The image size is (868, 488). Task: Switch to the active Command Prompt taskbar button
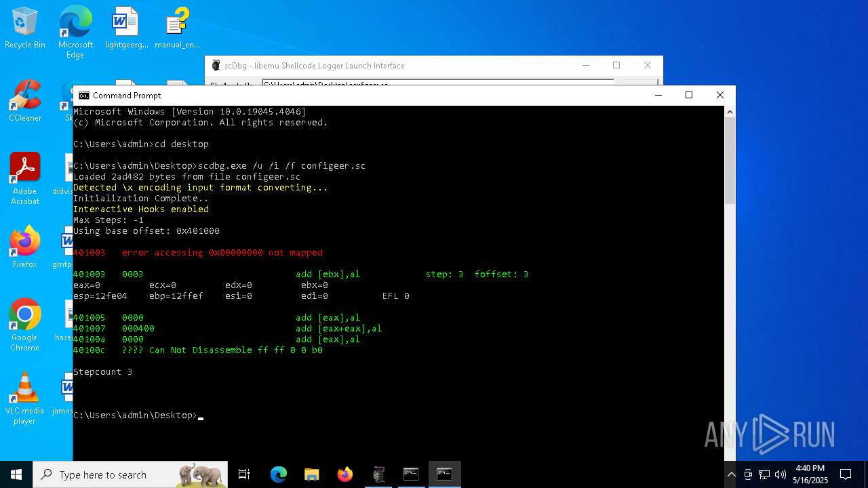444,474
